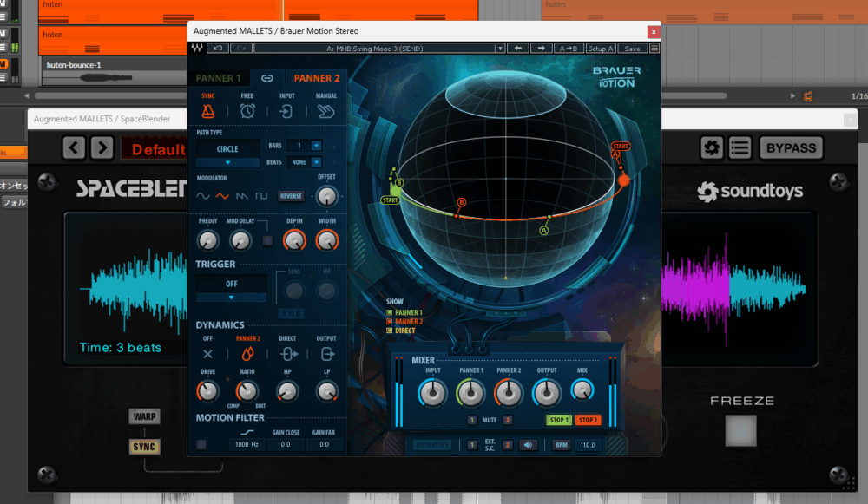
Task: Click the Stop 1 button
Action: tap(559, 420)
